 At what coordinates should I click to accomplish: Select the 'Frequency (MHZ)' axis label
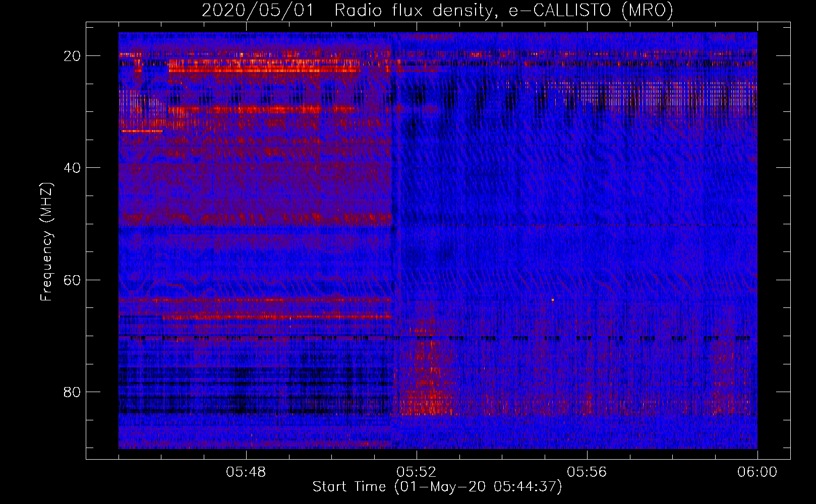point(46,242)
